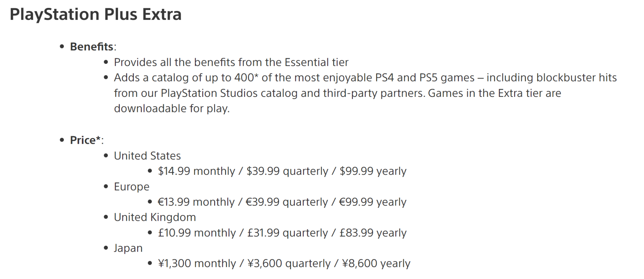Click the PlayStation Studios catalog text
Viewport: 644px width, 279px height.
229,93
